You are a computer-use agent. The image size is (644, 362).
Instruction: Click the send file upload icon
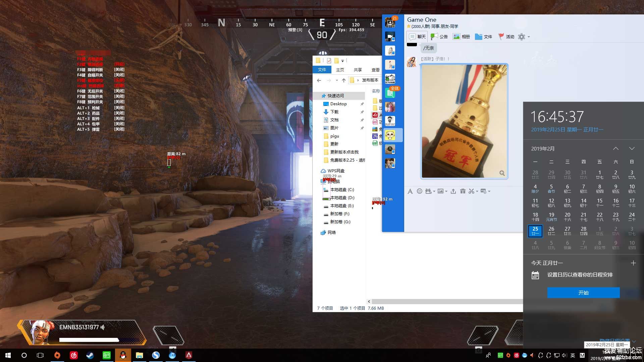(453, 191)
